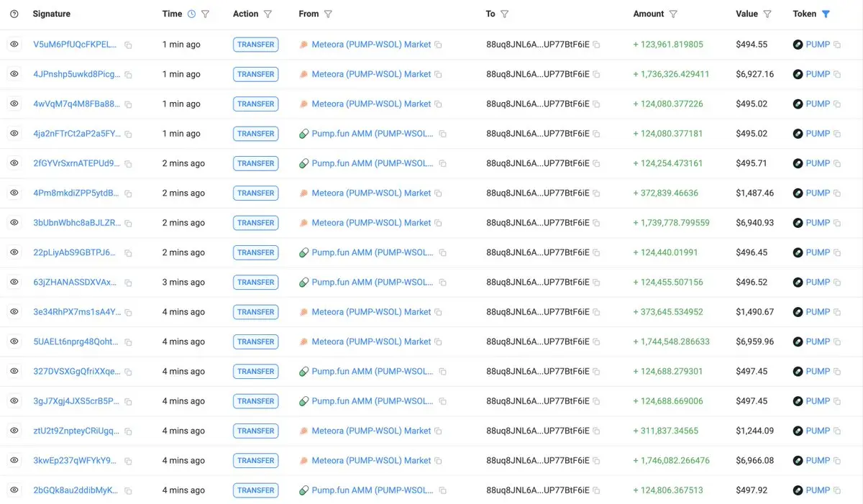This screenshot has width=863, height=504.
Task: Copy From address in 2bGQk8au2ddibMyK row
Action: click(442, 491)
